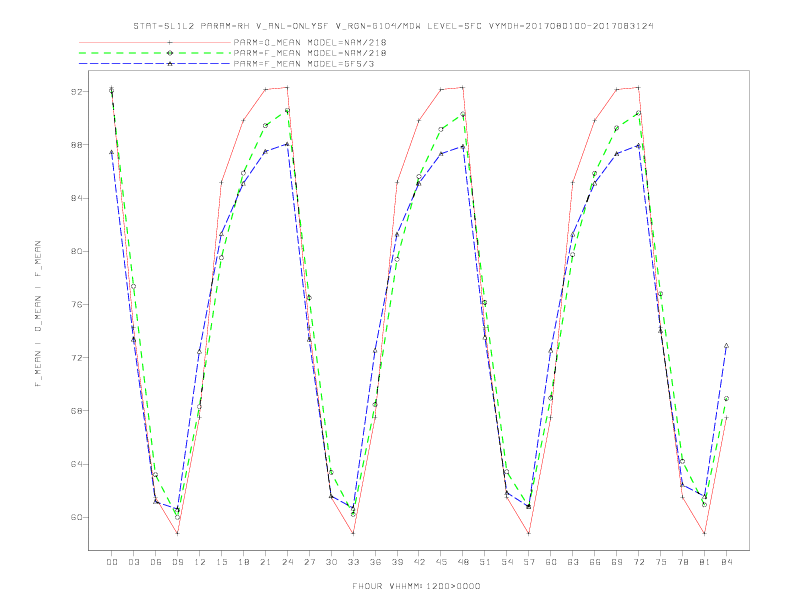Click y-axis tick label 64
The width and height of the screenshot is (792, 612).
coord(76,464)
